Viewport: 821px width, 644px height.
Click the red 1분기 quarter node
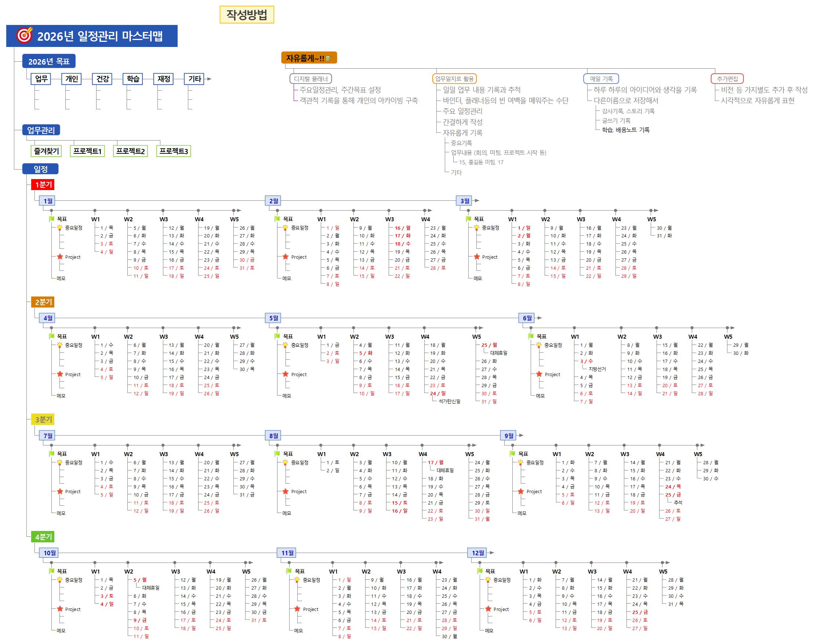[x=43, y=184]
